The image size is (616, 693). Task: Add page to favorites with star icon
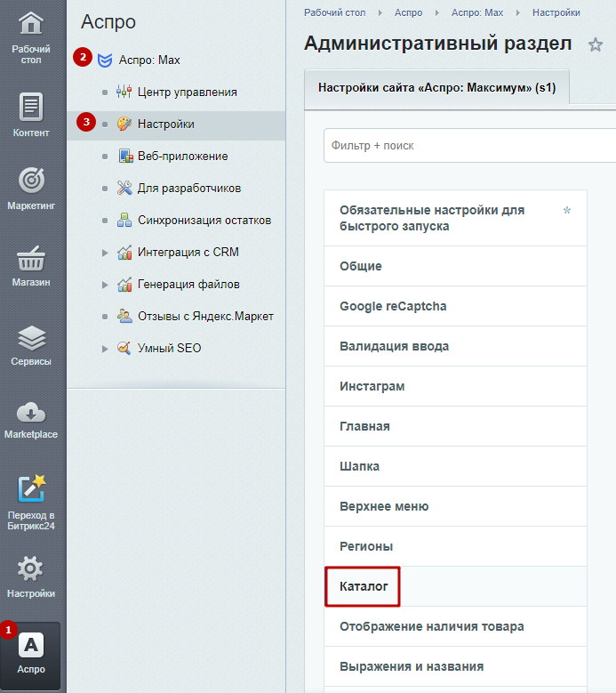(596, 44)
